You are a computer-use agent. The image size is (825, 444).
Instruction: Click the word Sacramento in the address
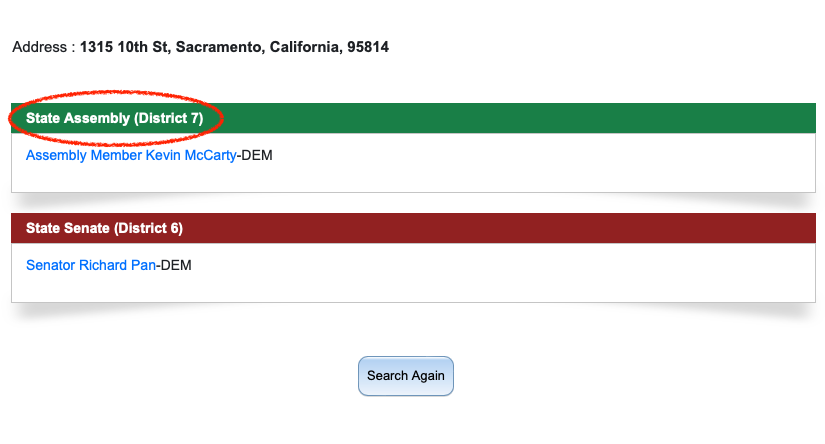click(214, 47)
